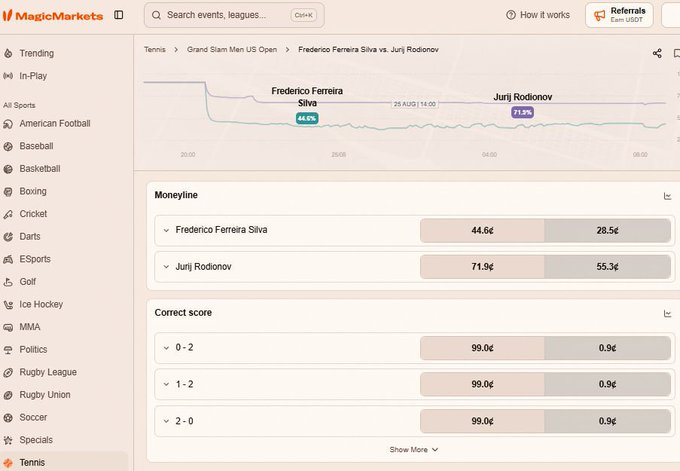Image resolution: width=680 pixels, height=471 pixels.
Task: Select Basketball in sidebar
Action: click(x=40, y=169)
